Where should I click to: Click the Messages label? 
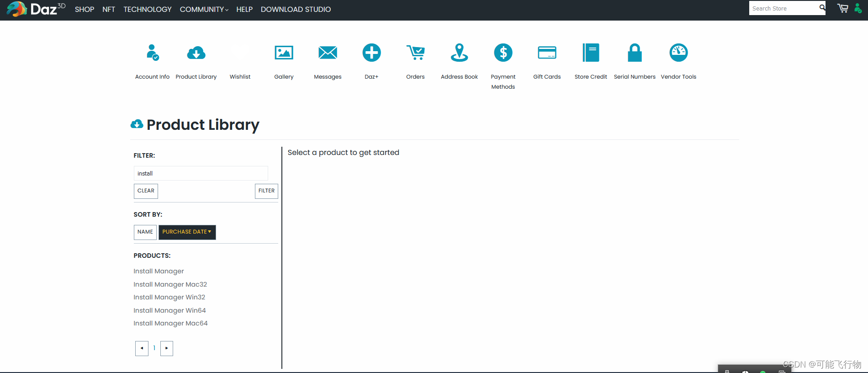(328, 77)
